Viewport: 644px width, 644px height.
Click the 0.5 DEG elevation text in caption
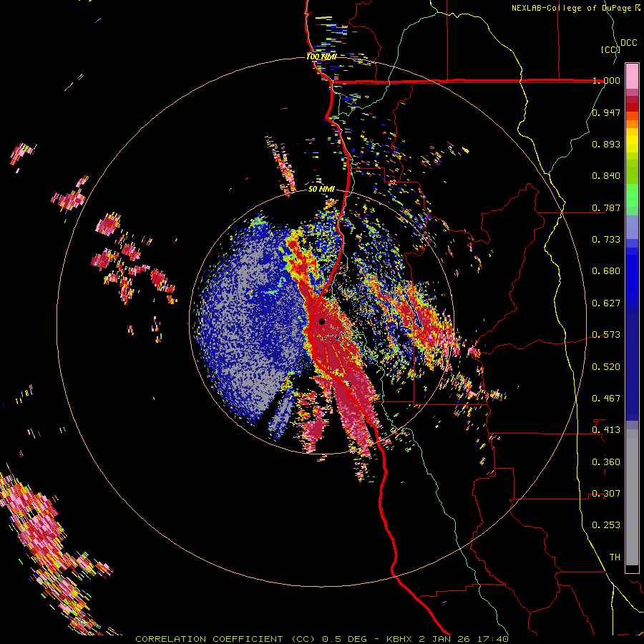[x=345, y=639]
